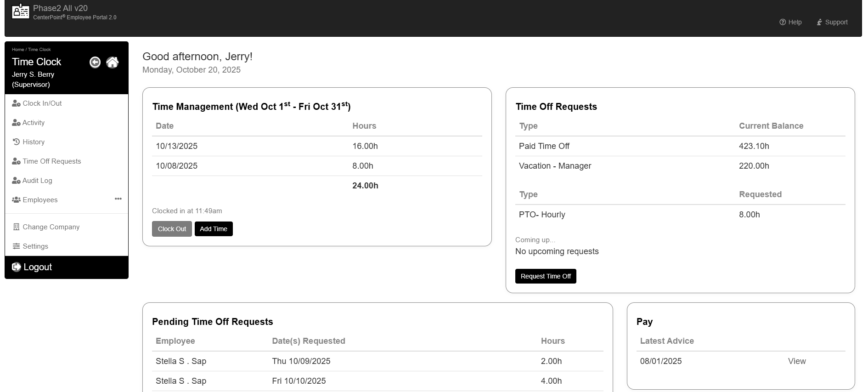Open the Audit Log menu item
The width and height of the screenshot is (868, 392).
click(37, 181)
